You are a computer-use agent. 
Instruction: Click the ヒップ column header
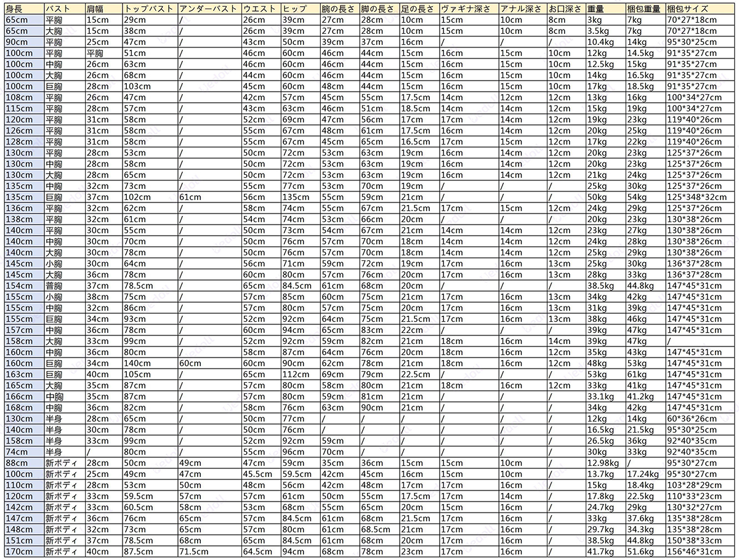300,9
